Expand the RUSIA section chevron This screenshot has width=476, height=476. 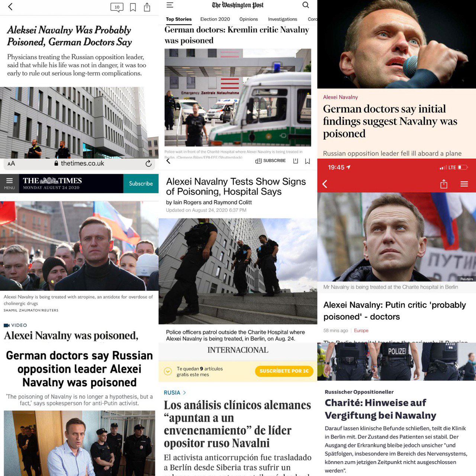tap(184, 393)
